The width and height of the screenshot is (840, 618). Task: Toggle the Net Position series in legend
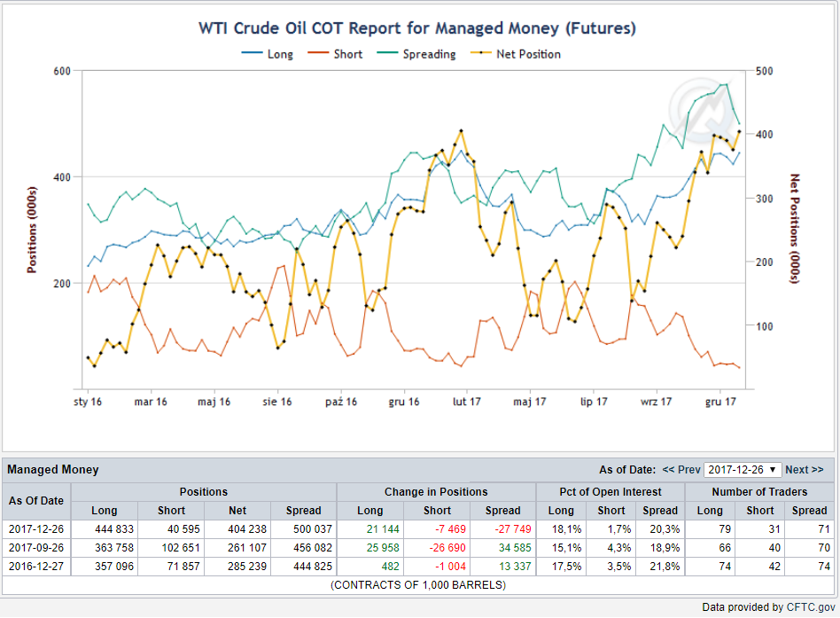(516, 54)
